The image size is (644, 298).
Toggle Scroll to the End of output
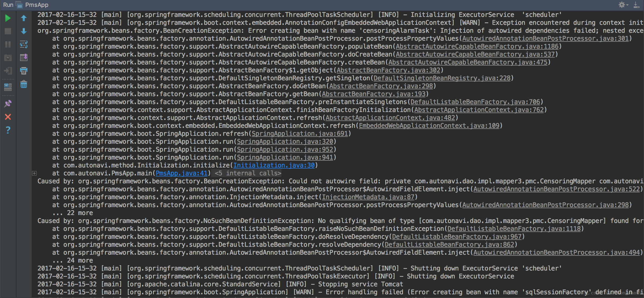[24, 57]
